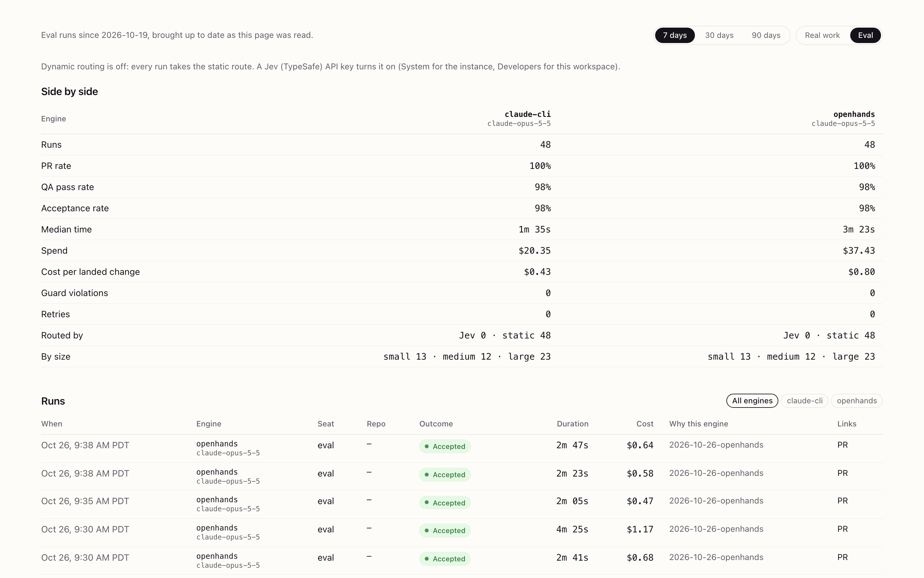Filter runs to openhands engine
Screen dimensions: 924x578
pyautogui.click(x=856, y=401)
